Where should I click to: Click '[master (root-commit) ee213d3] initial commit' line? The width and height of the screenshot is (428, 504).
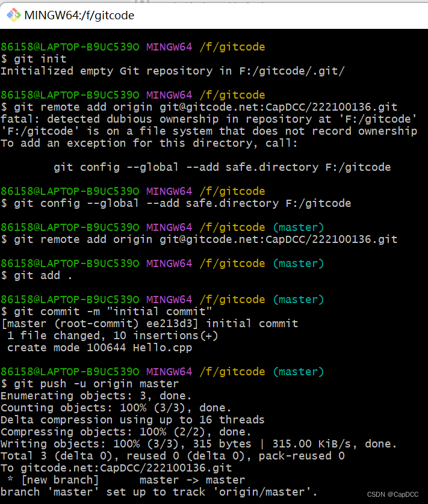[150, 324]
